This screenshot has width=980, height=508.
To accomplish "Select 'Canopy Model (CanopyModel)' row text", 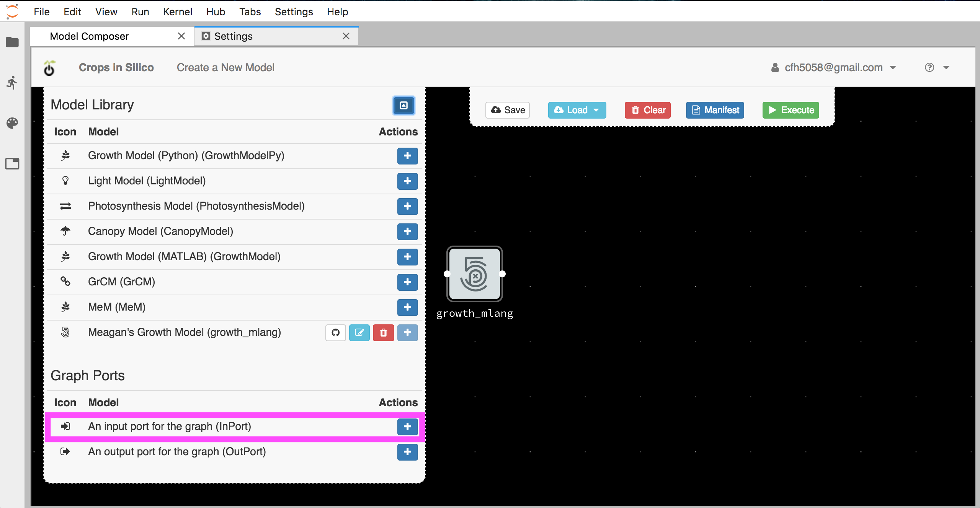I will point(160,231).
